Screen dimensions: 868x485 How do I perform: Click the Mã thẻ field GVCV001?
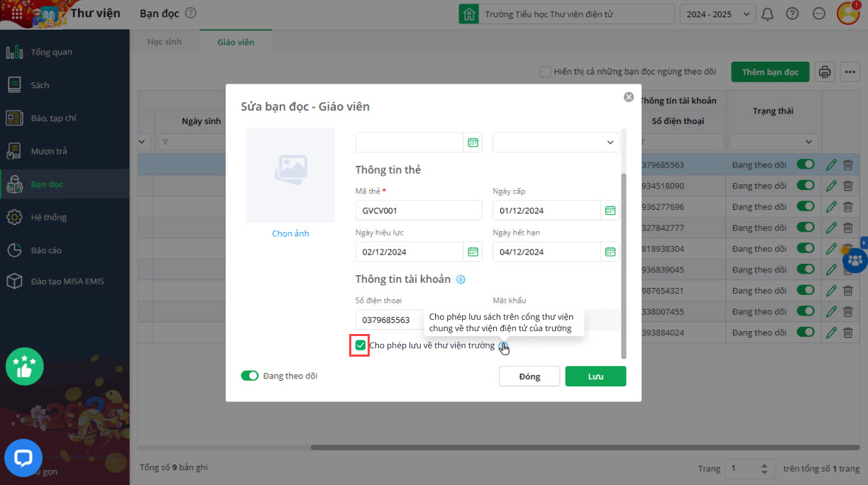pos(419,211)
